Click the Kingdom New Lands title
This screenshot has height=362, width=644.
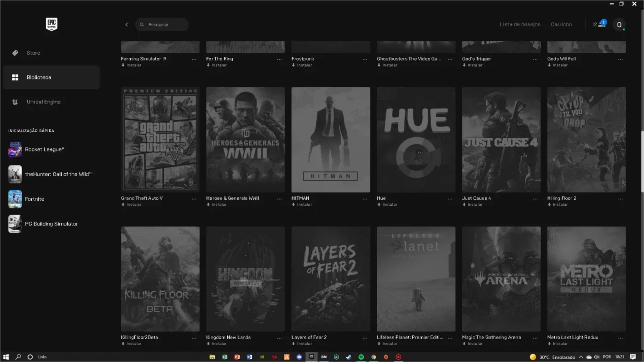(x=229, y=337)
